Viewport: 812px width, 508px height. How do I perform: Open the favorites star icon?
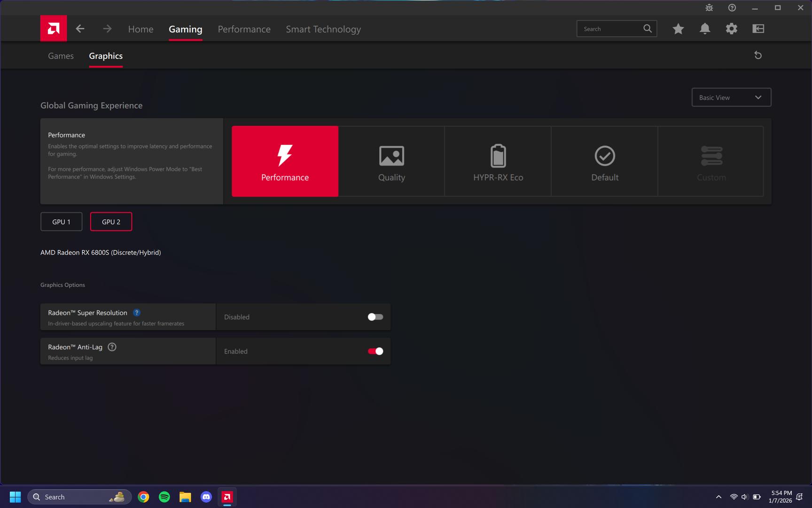(x=678, y=29)
